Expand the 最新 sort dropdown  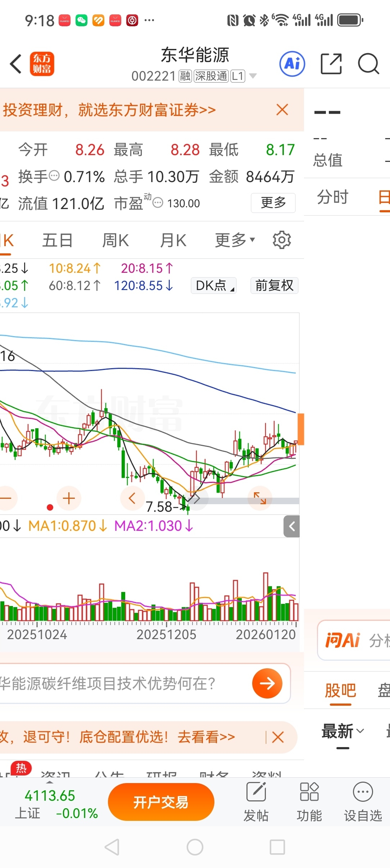pos(343,731)
